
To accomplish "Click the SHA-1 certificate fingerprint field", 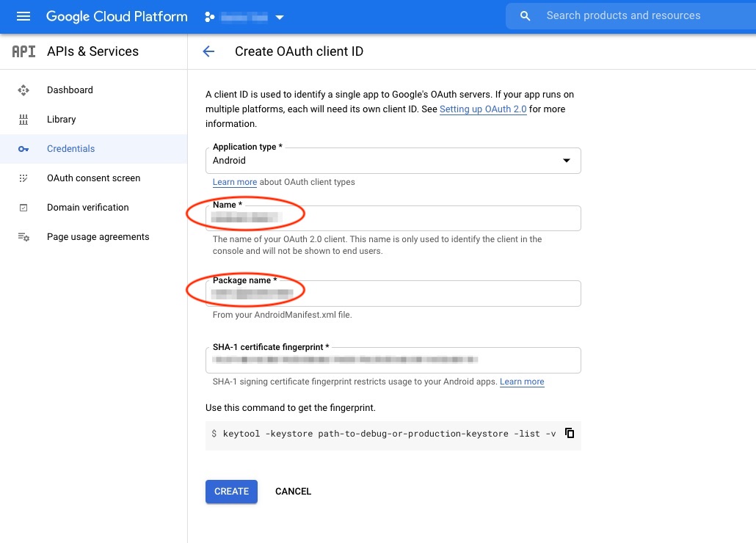I will 393,360.
